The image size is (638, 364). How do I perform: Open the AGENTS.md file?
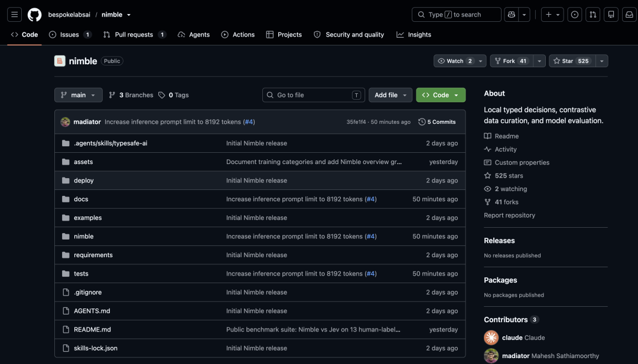[92, 311]
